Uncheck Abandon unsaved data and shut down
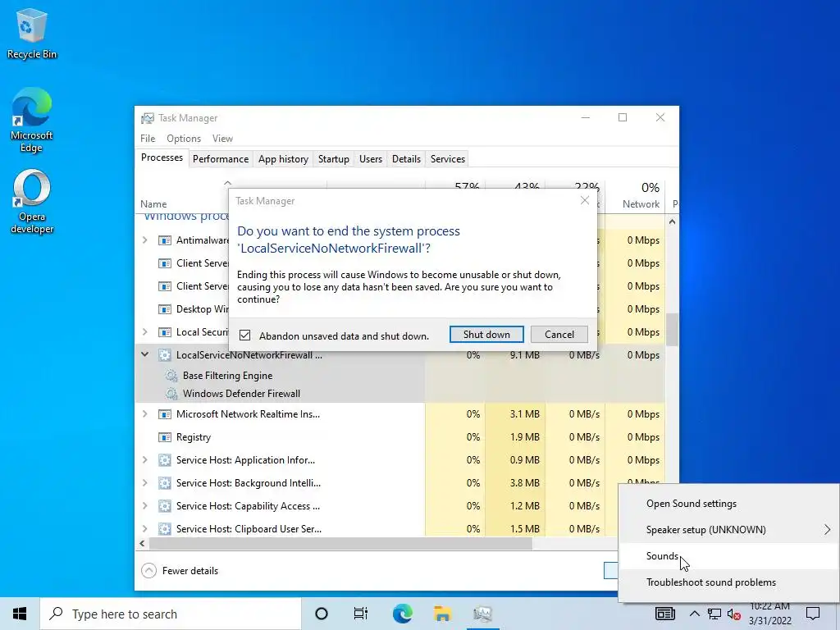The width and height of the screenshot is (840, 630). (244, 336)
